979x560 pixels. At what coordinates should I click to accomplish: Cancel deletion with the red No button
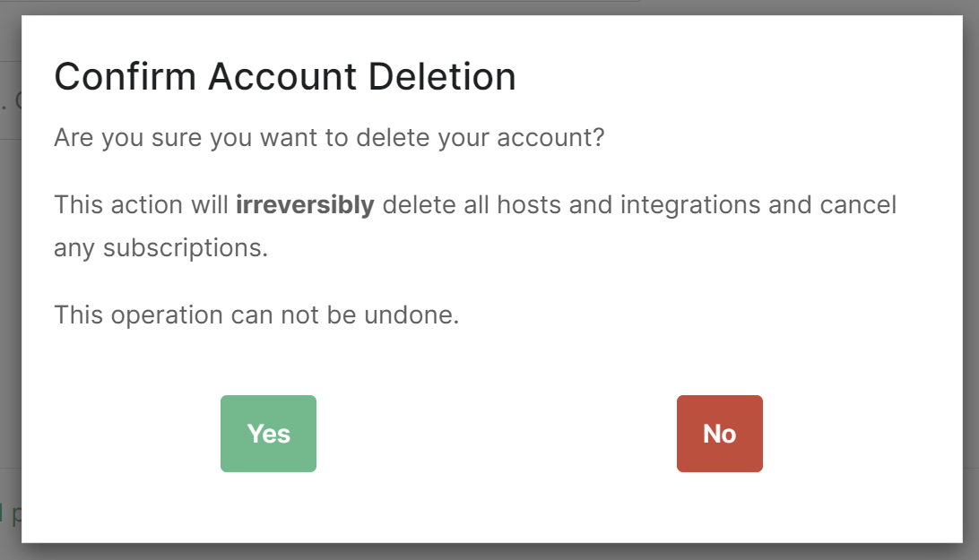(719, 434)
